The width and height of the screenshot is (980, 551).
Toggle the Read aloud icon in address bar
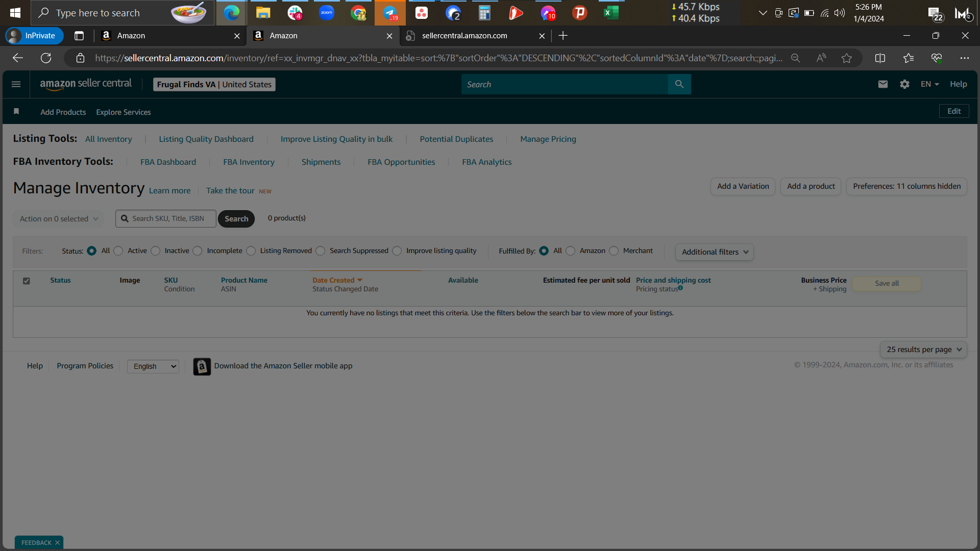pyautogui.click(x=821, y=58)
